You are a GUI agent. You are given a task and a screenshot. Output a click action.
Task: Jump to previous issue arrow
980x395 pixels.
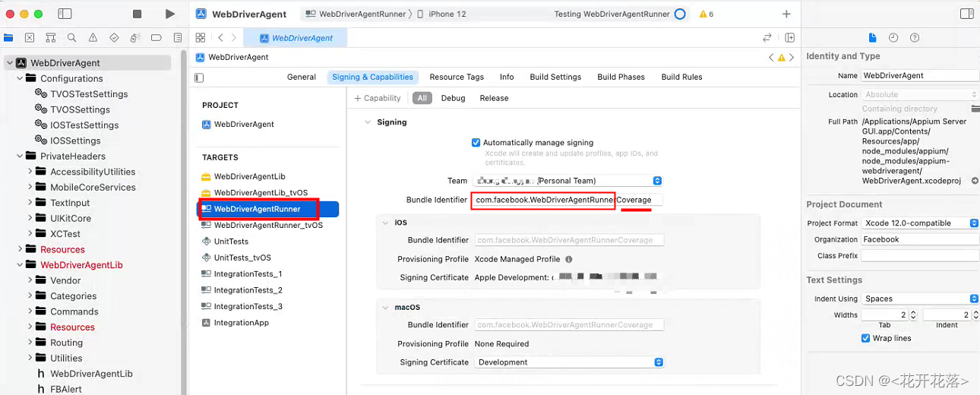coord(772,57)
